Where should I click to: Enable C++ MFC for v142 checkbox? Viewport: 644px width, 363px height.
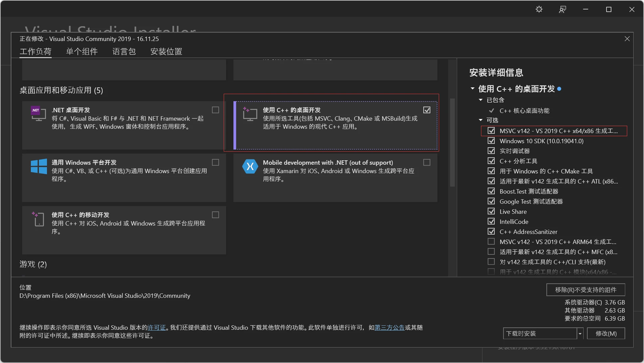[x=491, y=252]
